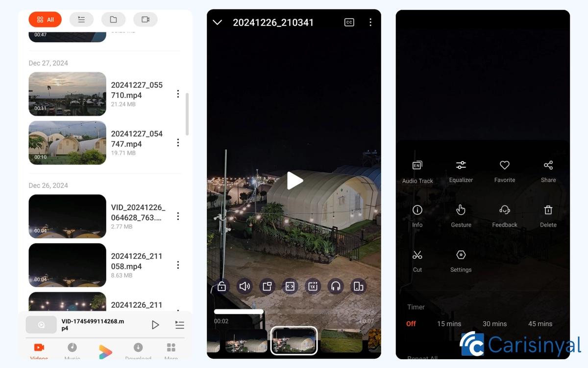
Task: Go to the Download bottom tab
Action: pyautogui.click(x=138, y=351)
